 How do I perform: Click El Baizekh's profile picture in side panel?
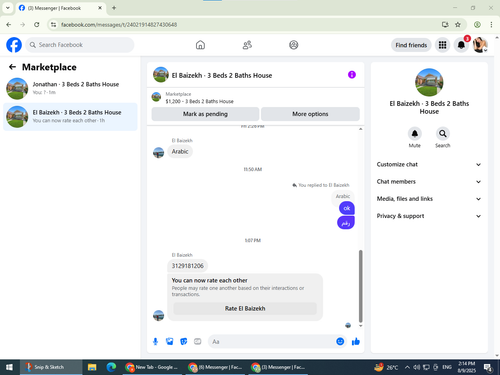(x=429, y=82)
